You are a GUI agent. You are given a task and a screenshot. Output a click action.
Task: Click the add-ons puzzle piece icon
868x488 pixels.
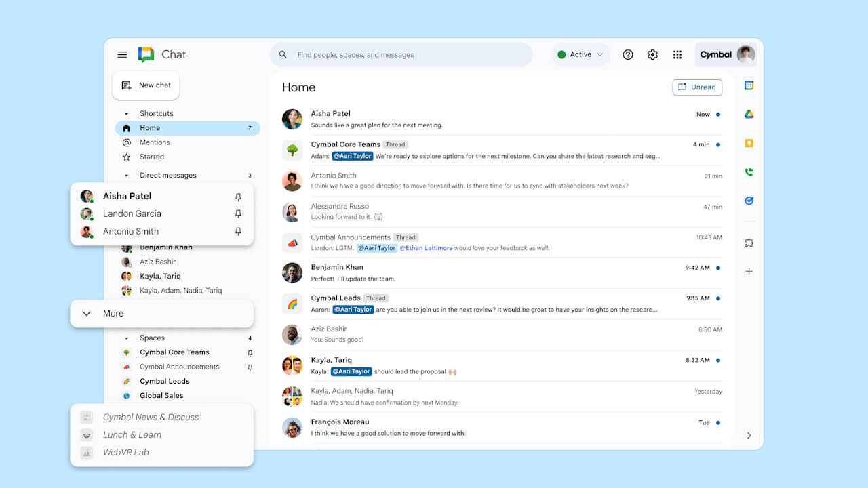[x=749, y=242]
